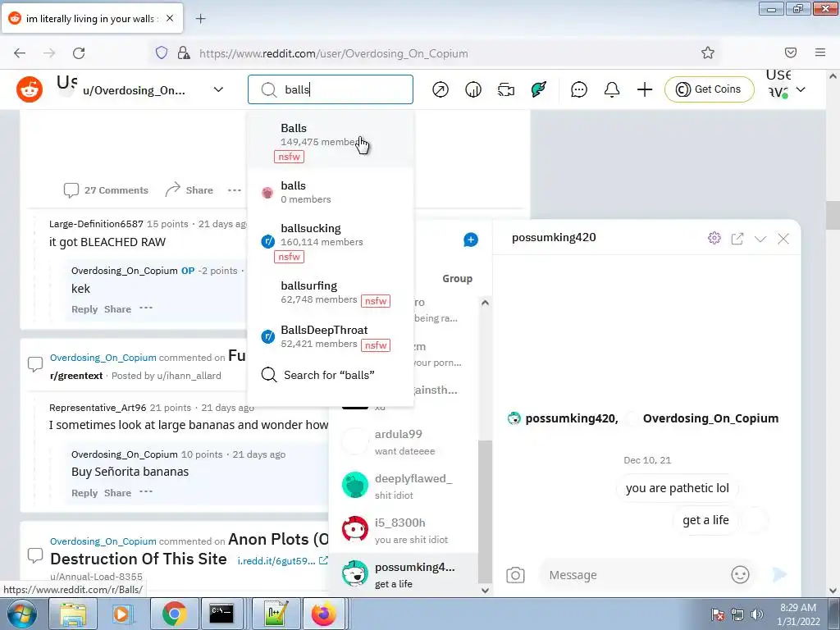Click the Get Coins button
Screen dimensions: 840x630
[x=710, y=89]
